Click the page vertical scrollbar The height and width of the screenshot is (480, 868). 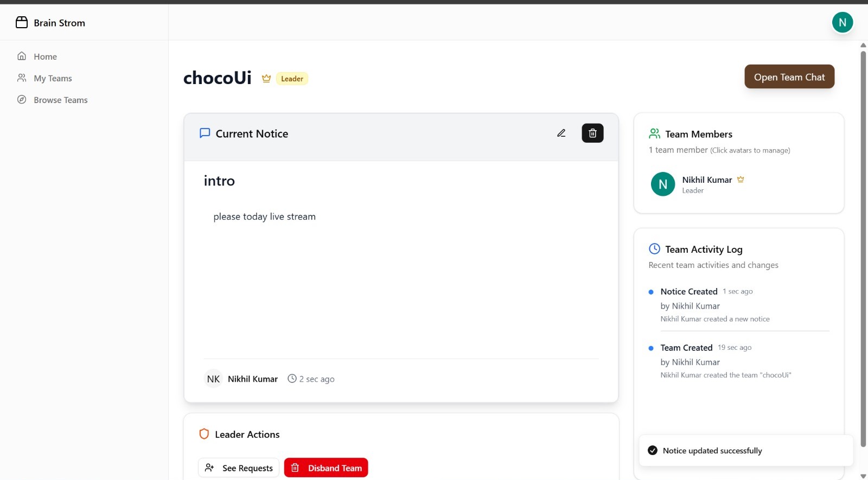pyautogui.click(x=863, y=244)
